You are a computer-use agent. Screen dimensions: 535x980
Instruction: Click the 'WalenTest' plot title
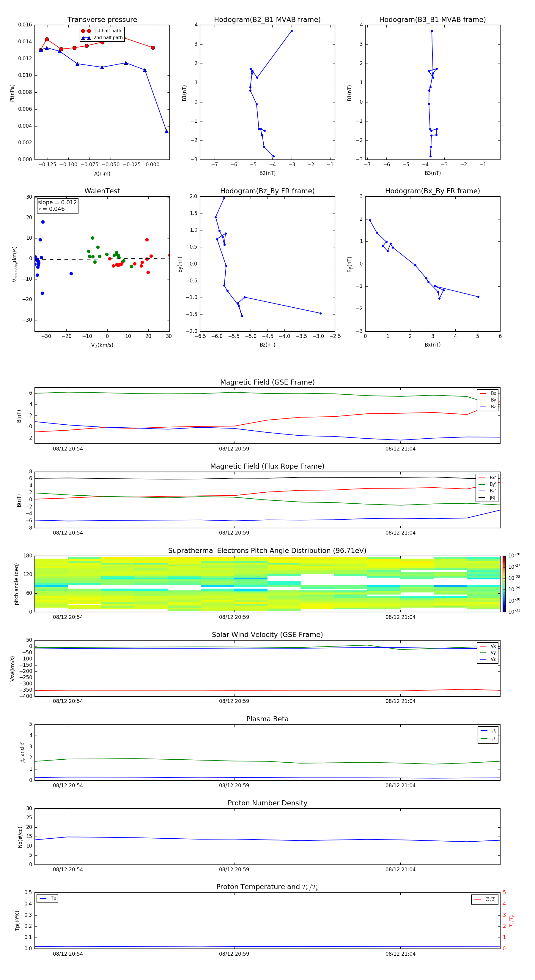pos(102,191)
